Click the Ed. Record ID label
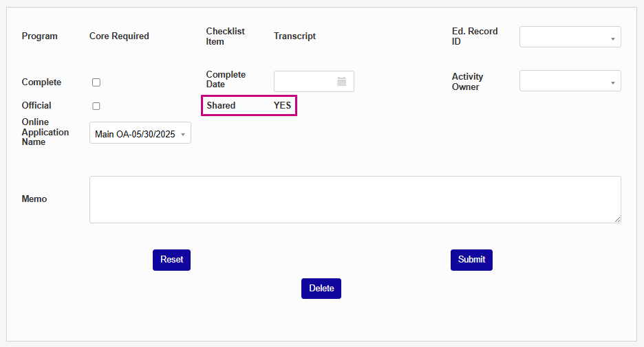The image size is (644, 347). 475,36
